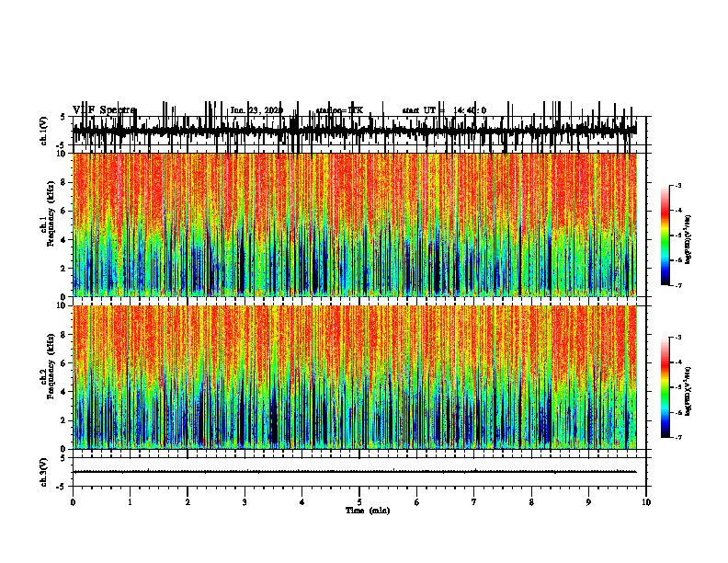The width and height of the screenshot is (728, 563).
Task: Click the '-3' label on ch.1 color bar
Action: tap(677, 186)
